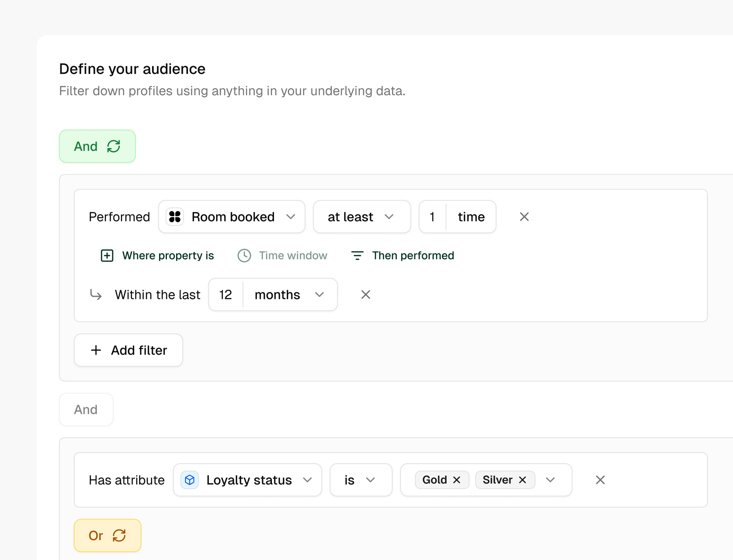
Task: Click the '12' value input field
Action: click(225, 294)
